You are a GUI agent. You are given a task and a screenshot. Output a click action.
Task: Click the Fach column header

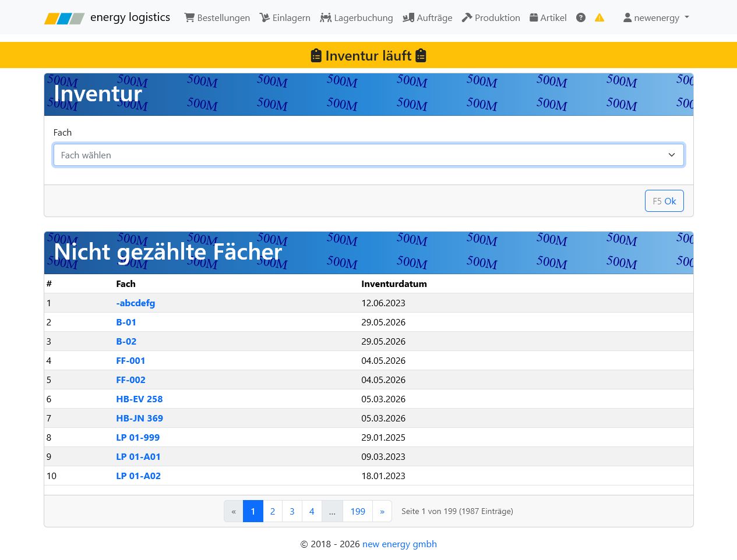(126, 283)
